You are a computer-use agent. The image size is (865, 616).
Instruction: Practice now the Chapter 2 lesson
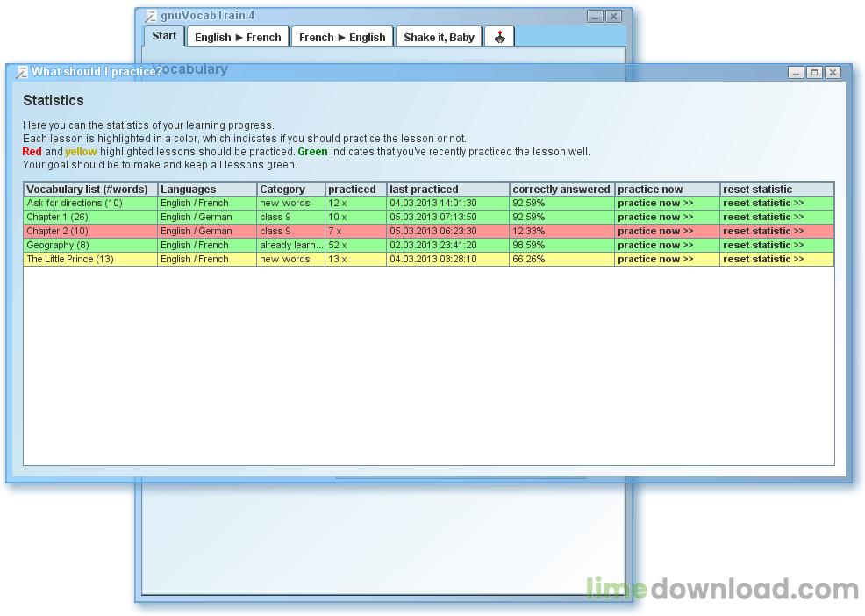(x=655, y=231)
